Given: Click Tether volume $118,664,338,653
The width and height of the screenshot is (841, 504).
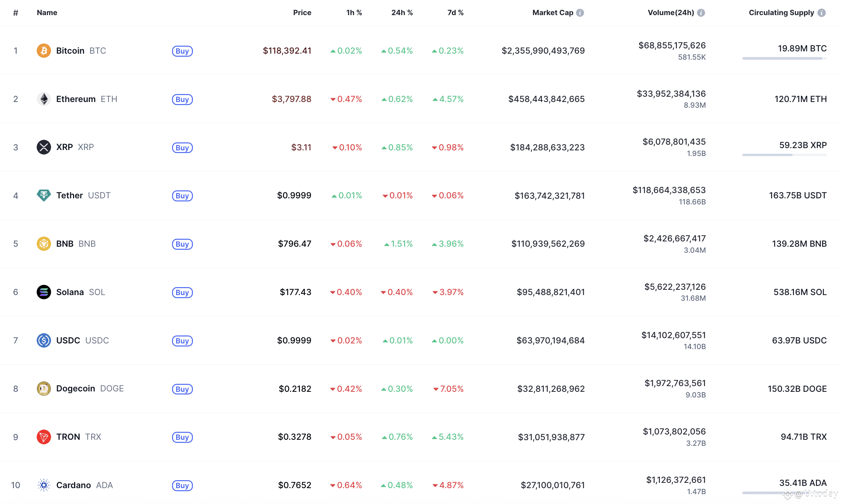Looking at the screenshot, I should coord(669,190).
